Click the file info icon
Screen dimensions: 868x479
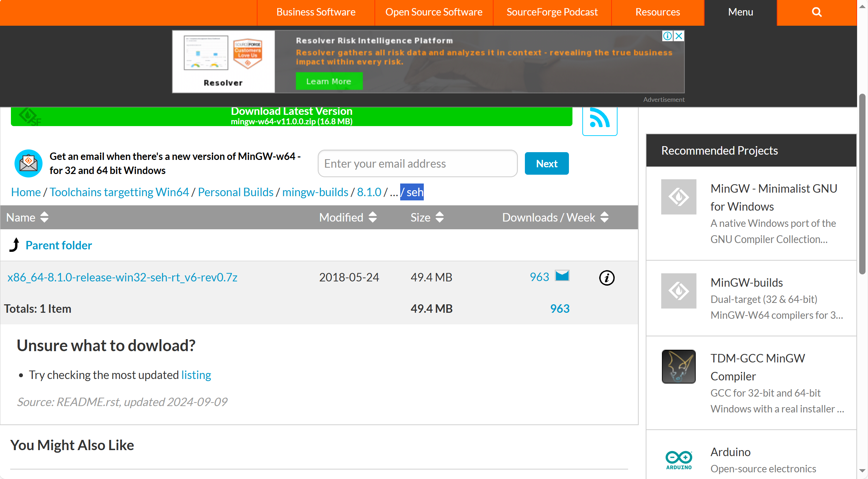(607, 278)
